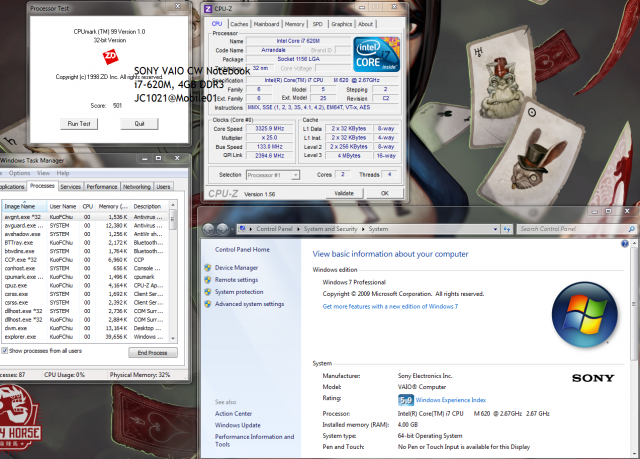The image size is (640, 459).
Task: Click the blue Help question mark icon
Action: pyautogui.click(x=624, y=244)
